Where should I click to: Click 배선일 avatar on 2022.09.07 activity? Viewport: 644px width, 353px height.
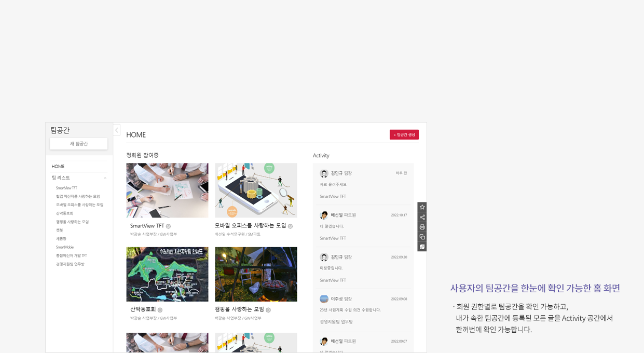[x=324, y=341]
